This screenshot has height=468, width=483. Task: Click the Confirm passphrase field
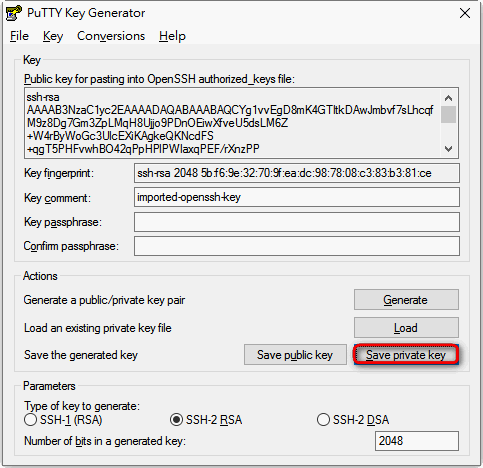click(297, 246)
